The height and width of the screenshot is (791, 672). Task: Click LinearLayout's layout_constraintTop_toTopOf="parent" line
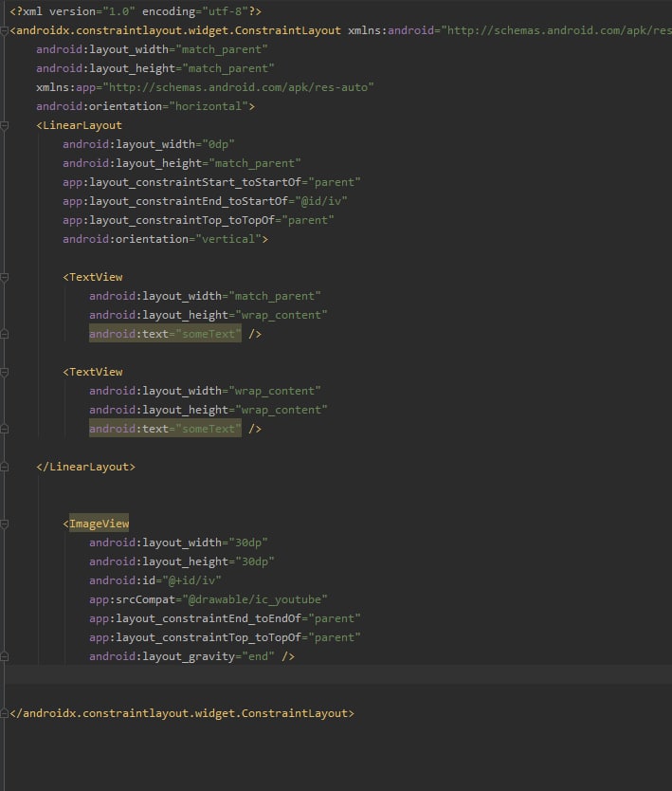pyautogui.click(x=199, y=220)
